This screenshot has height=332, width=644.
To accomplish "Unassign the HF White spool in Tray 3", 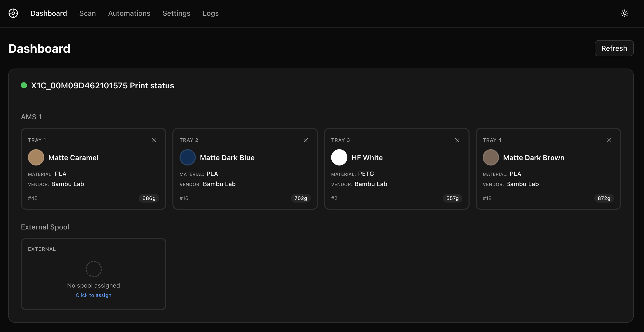I will click(457, 140).
